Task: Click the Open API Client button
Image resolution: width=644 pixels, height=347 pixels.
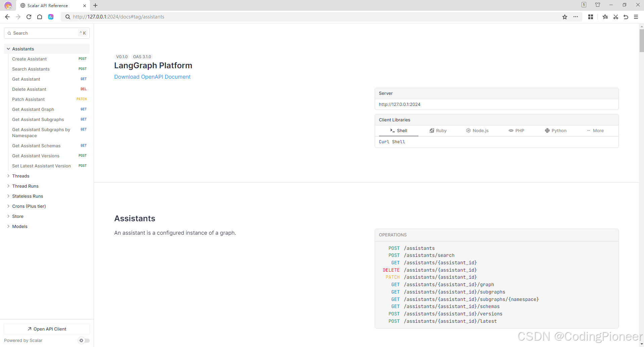Action: (47, 329)
